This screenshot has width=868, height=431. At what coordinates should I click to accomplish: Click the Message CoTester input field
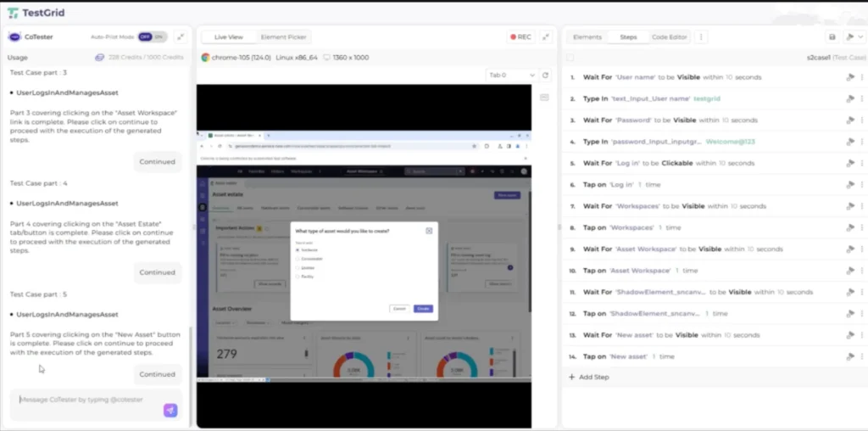point(85,400)
